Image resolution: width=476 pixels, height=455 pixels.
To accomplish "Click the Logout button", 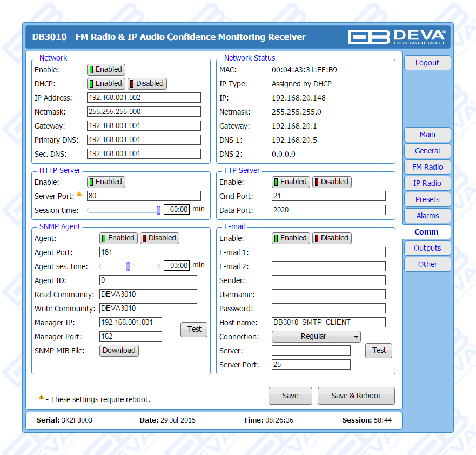I will click(427, 63).
